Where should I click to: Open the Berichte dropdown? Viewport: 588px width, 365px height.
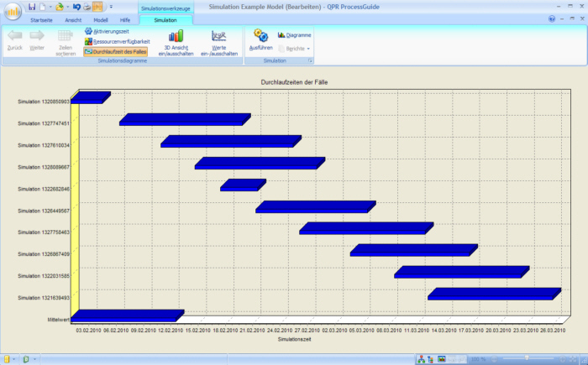coord(294,49)
